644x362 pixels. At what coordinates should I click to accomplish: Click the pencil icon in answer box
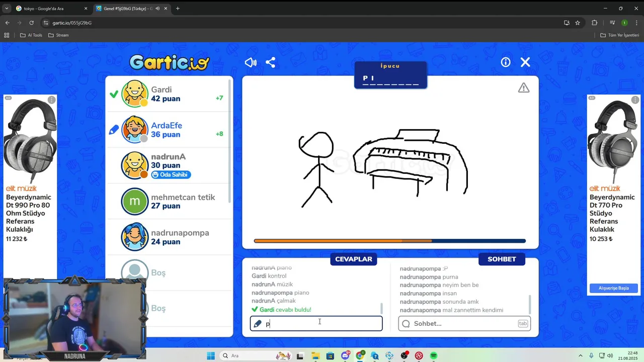click(258, 324)
